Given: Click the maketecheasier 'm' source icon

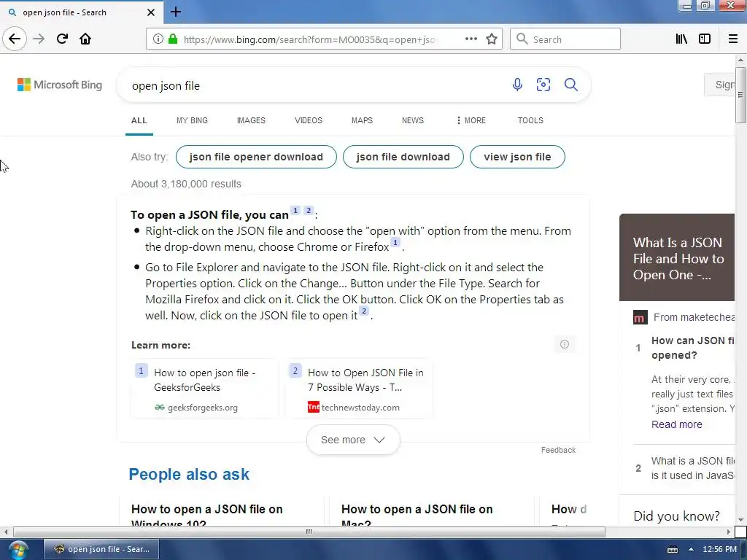Looking at the screenshot, I should pos(640,317).
